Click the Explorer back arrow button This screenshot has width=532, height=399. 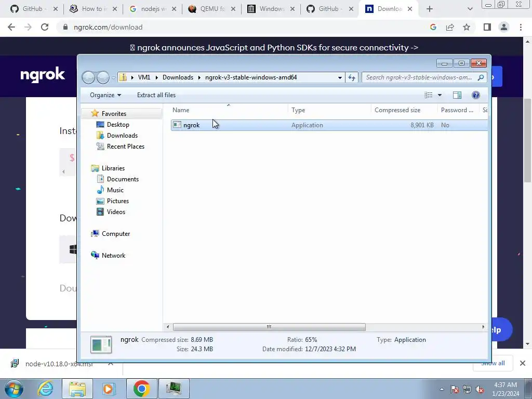point(88,77)
